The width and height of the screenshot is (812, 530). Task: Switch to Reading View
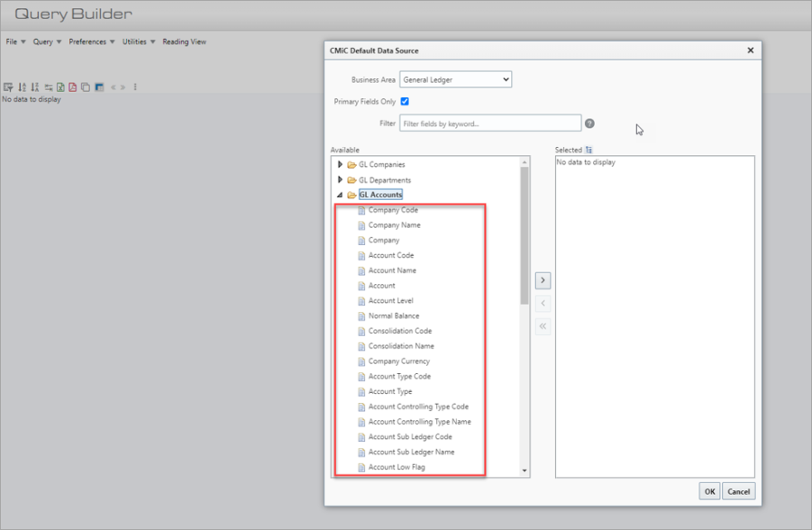click(x=185, y=41)
